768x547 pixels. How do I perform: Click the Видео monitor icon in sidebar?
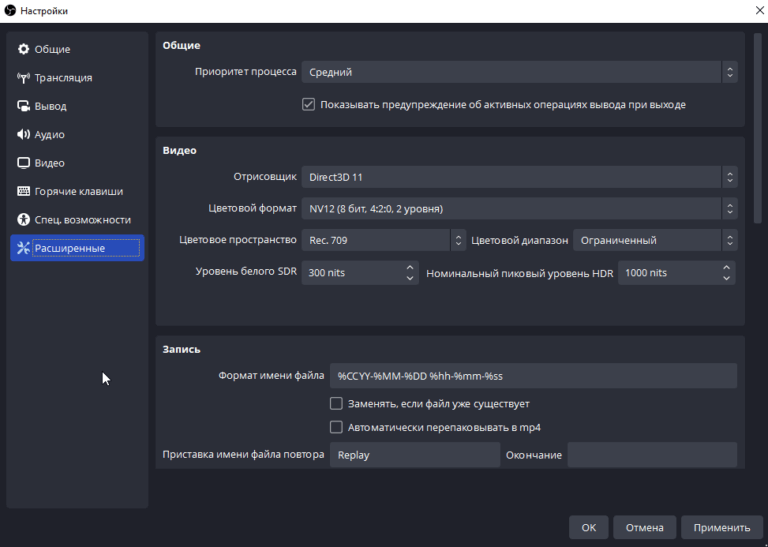coord(24,163)
